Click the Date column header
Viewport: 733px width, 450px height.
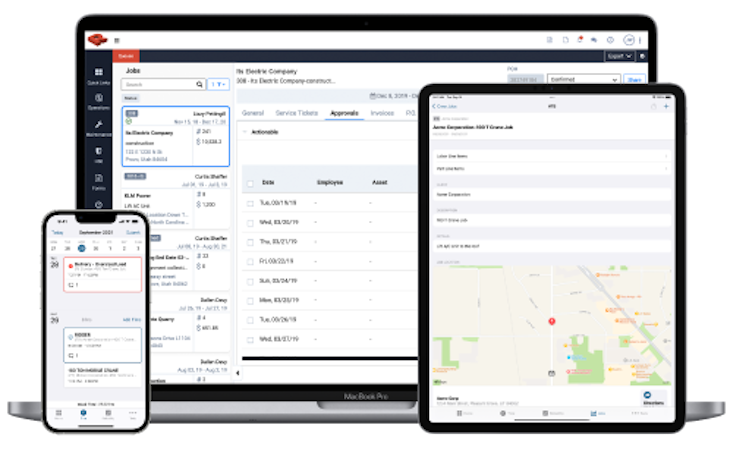[268, 183]
